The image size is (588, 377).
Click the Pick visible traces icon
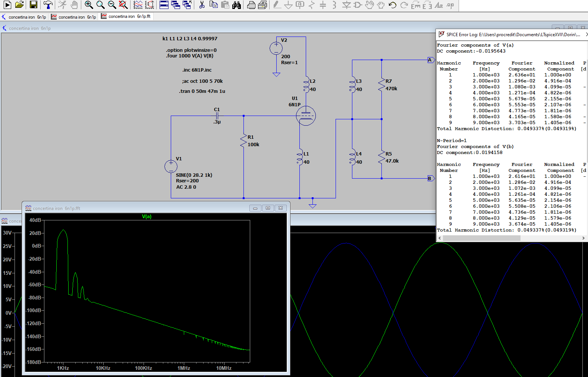(138, 5)
